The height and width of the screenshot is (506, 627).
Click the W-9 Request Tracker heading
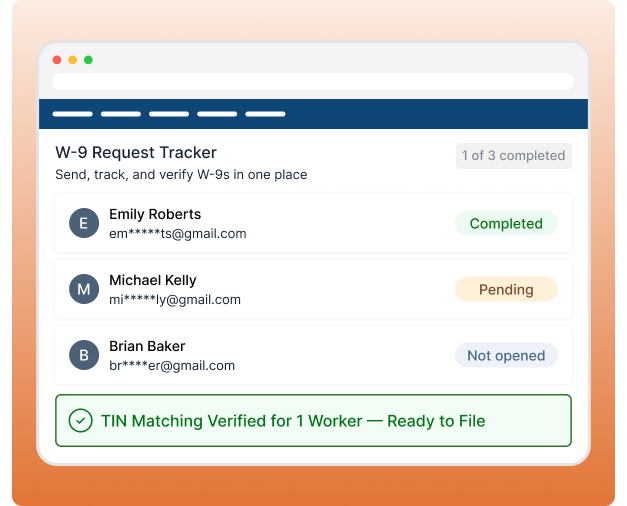[x=136, y=152]
